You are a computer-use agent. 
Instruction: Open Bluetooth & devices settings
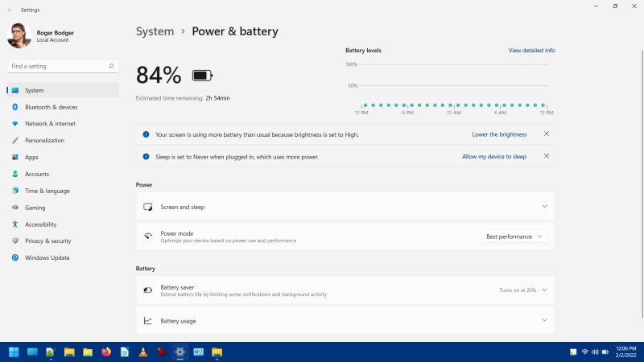coord(51,107)
